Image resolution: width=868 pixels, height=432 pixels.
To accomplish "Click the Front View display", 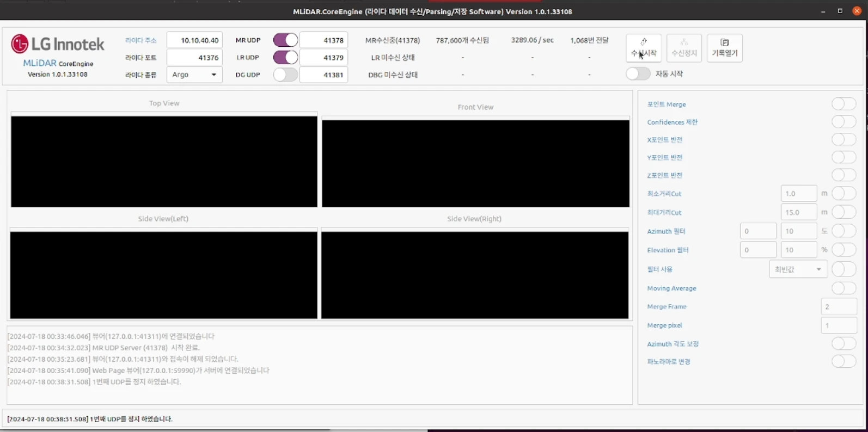I will [475, 164].
